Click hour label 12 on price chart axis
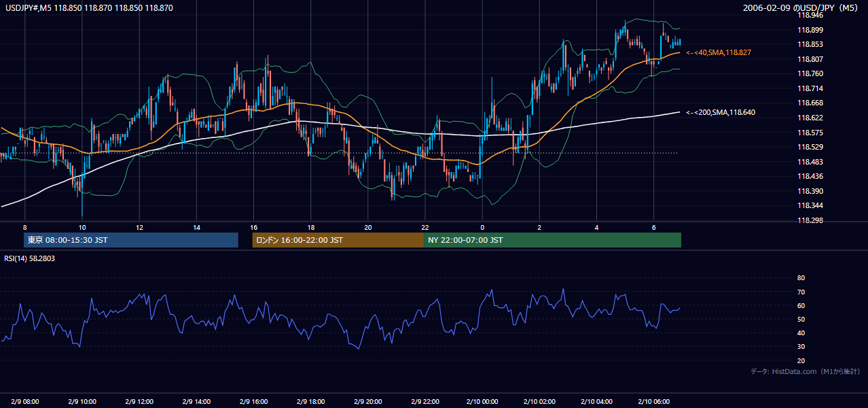The image size is (868, 408). (139, 227)
